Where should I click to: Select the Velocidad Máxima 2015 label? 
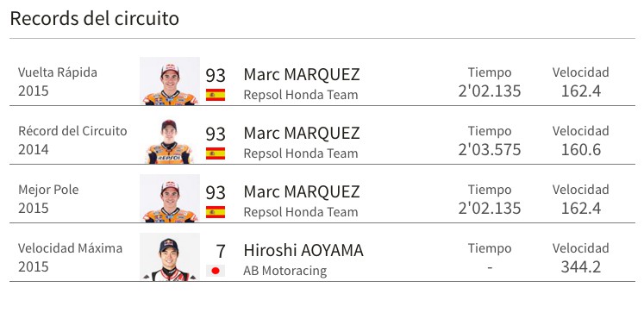coord(70,258)
